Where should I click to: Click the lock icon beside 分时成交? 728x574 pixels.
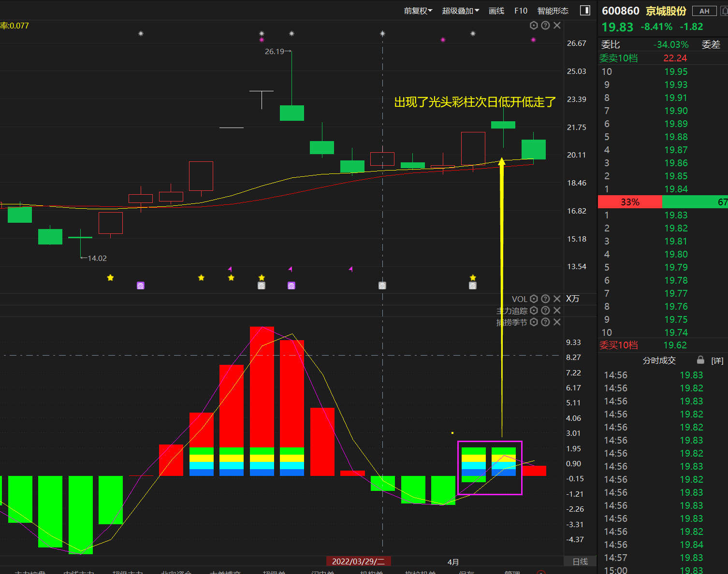click(700, 360)
